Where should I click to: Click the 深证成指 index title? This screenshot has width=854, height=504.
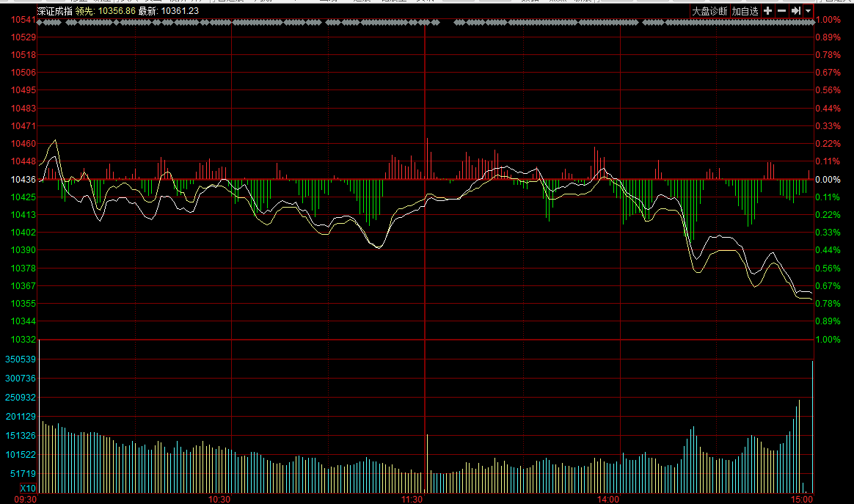(55, 11)
